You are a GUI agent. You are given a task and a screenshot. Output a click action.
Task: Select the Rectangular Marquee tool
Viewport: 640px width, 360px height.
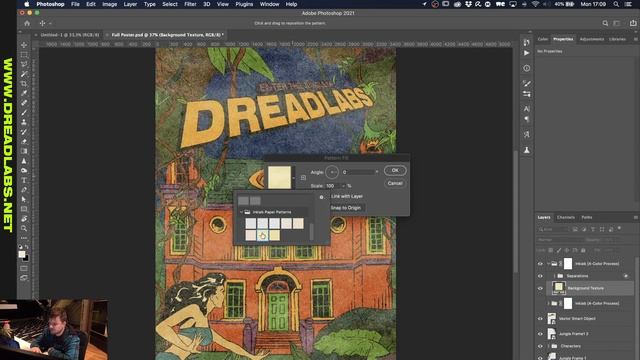click(x=24, y=55)
